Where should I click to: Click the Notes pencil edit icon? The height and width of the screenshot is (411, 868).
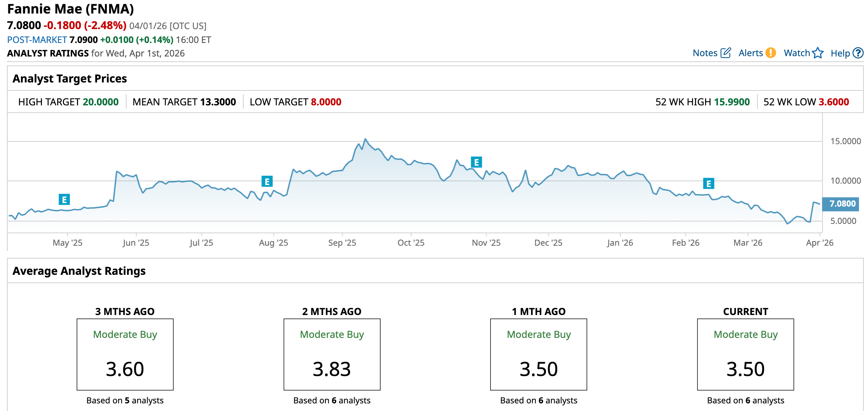[726, 53]
